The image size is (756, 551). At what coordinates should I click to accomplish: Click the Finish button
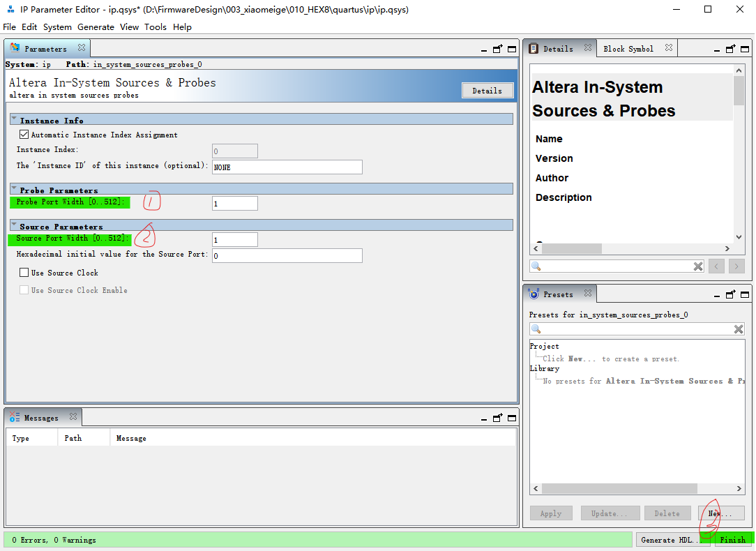click(x=733, y=539)
